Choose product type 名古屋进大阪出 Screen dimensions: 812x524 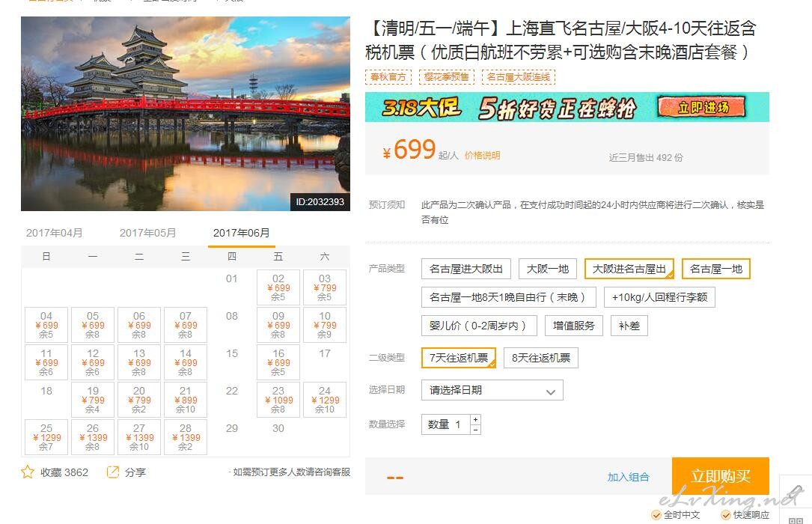[466, 269]
